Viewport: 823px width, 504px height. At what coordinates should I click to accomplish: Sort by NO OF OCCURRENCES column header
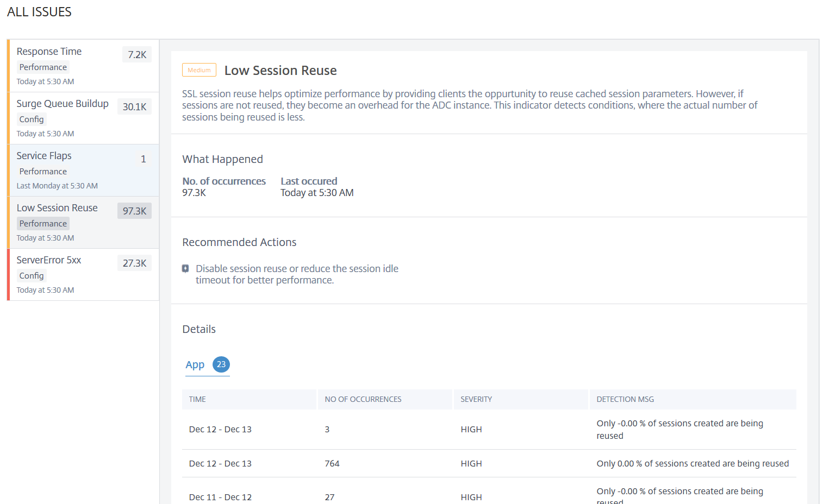[363, 399]
